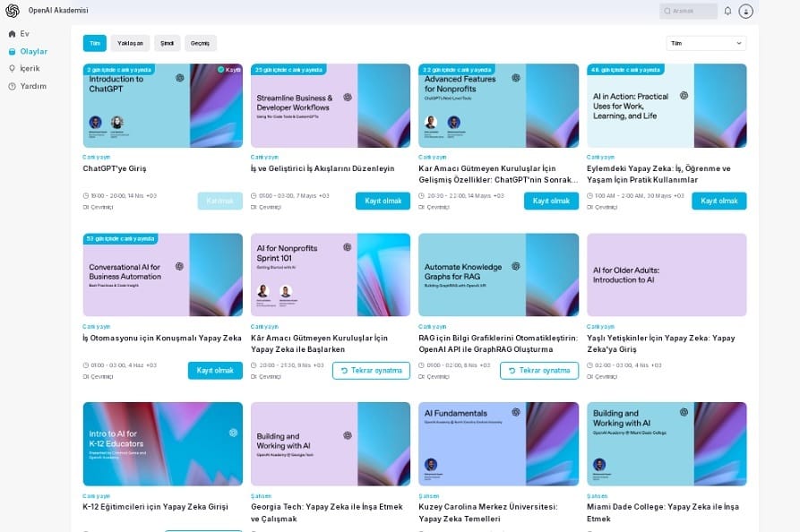Click the magnifier icon in the search box
Viewport: 800px width, 532px height.
(667, 11)
